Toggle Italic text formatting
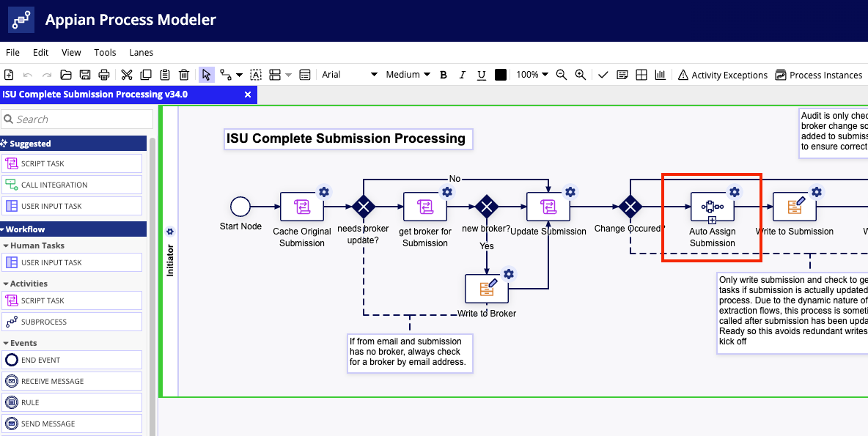 (x=463, y=75)
